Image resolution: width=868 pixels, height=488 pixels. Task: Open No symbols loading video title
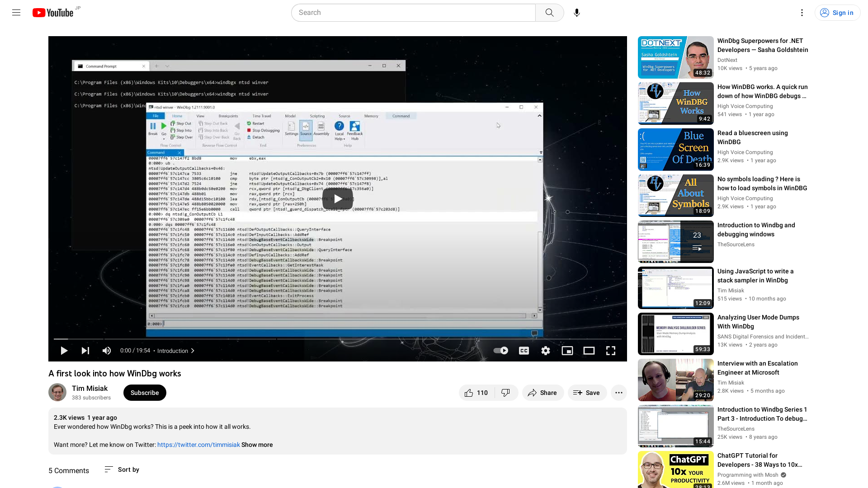pos(762,183)
